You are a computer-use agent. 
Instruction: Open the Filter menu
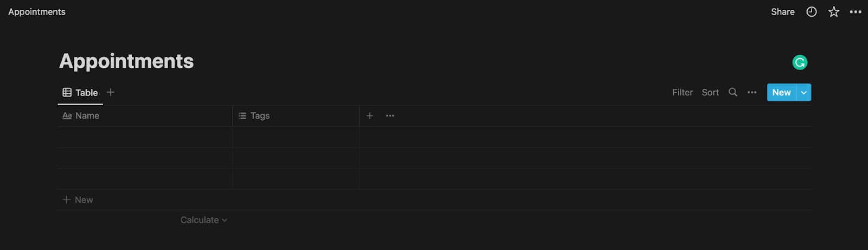682,92
